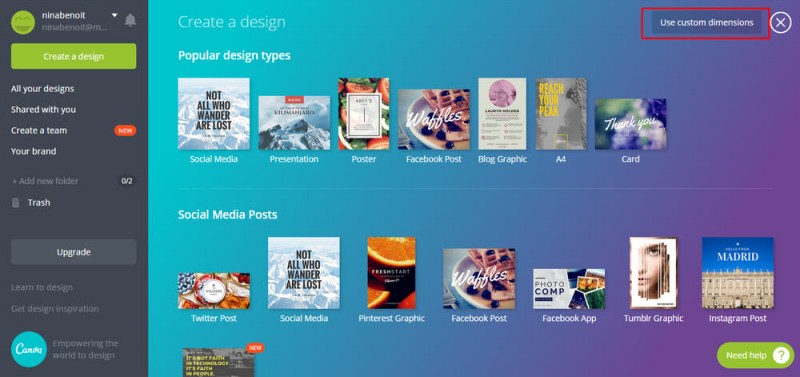Open the notifications bell icon
Image resolution: width=800 pixels, height=377 pixels.
click(x=131, y=20)
